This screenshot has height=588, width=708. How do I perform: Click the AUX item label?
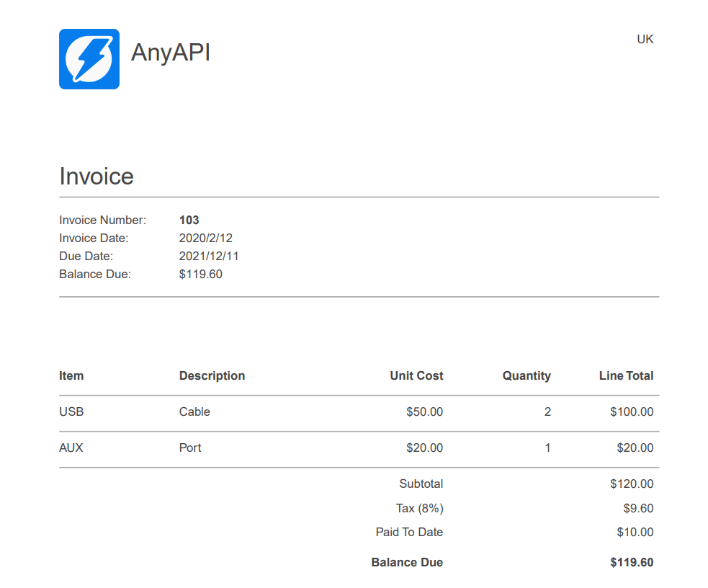click(x=71, y=447)
